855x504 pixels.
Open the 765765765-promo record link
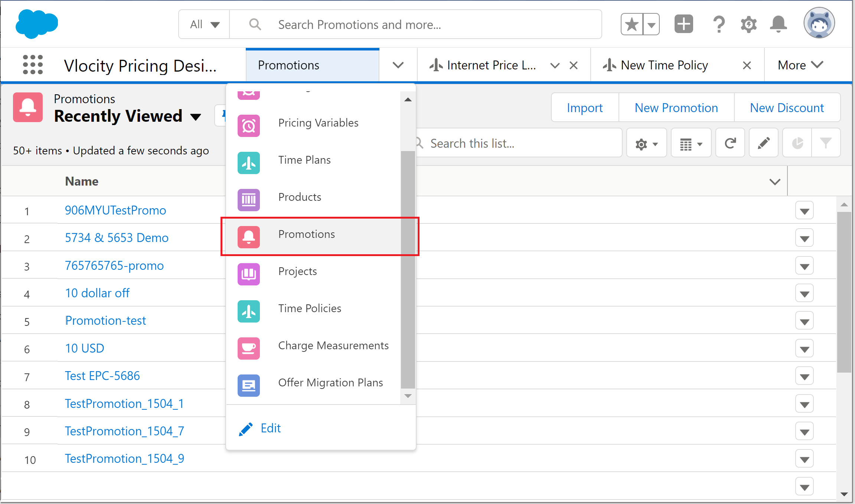[114, 265]
